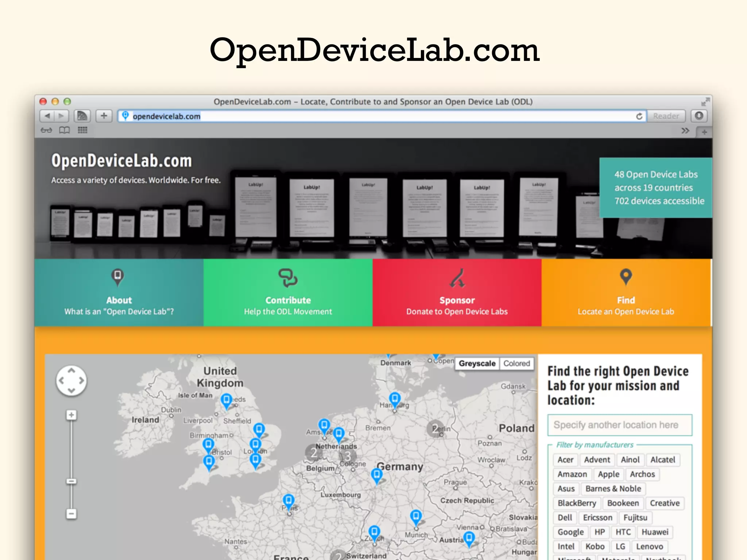Image resolution: width=747 pixels, height=560 pixels.
Task: Filter by manufacturer Dell
Action: 565,518
